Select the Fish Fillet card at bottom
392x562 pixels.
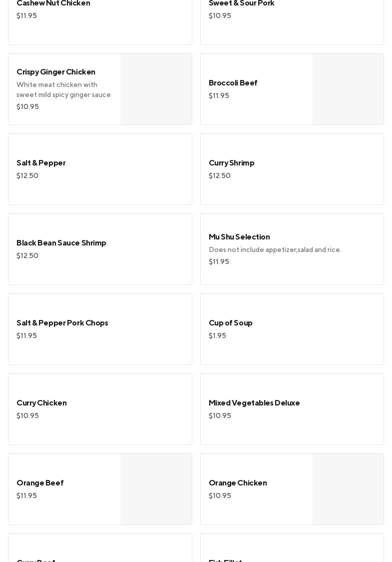tap(292, 550)
